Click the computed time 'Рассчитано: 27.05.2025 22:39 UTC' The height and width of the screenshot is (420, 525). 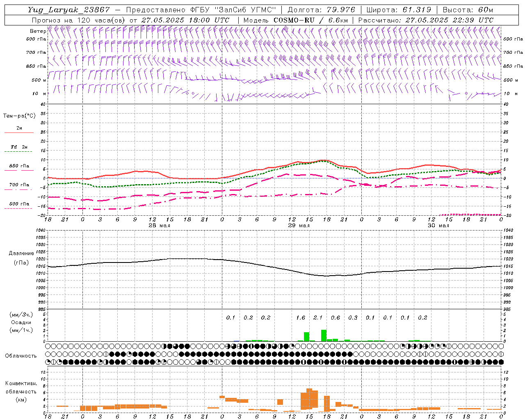(x=426, y=20)
